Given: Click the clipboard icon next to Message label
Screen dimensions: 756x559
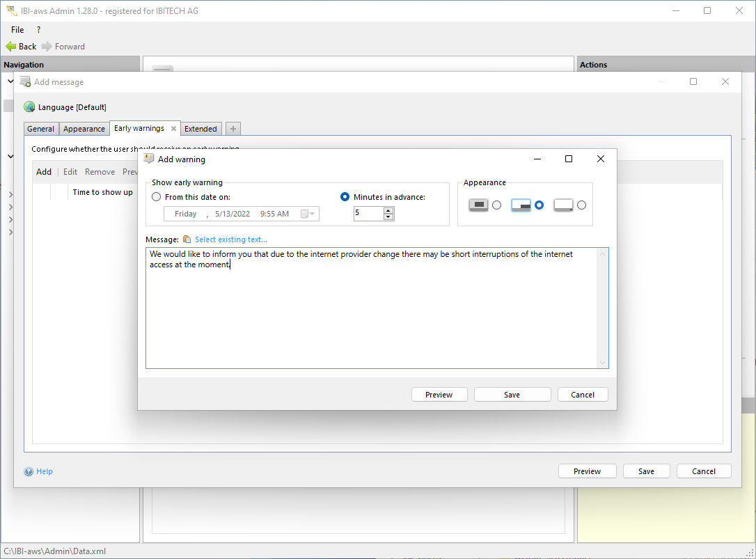Looking at the screenshot, I should tap(187, 239).
